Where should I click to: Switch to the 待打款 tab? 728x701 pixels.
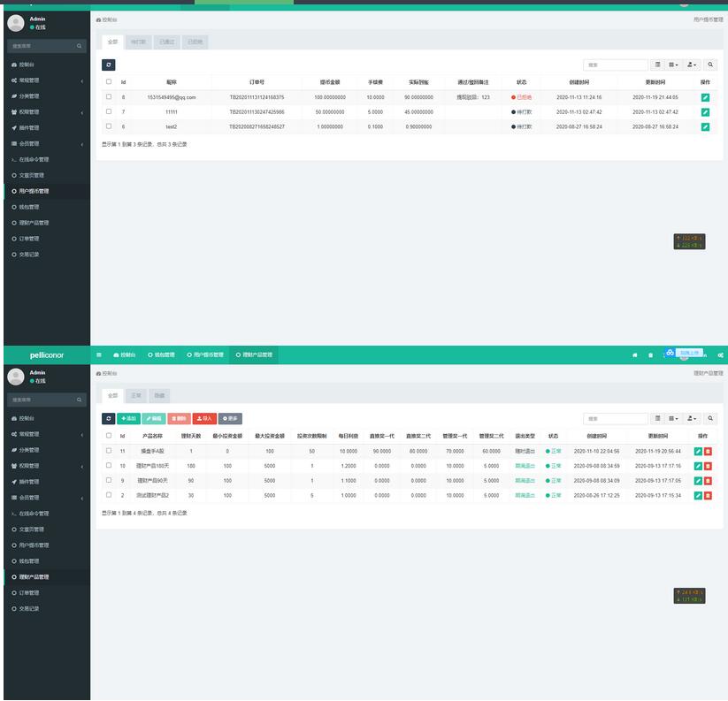point(139,42)
